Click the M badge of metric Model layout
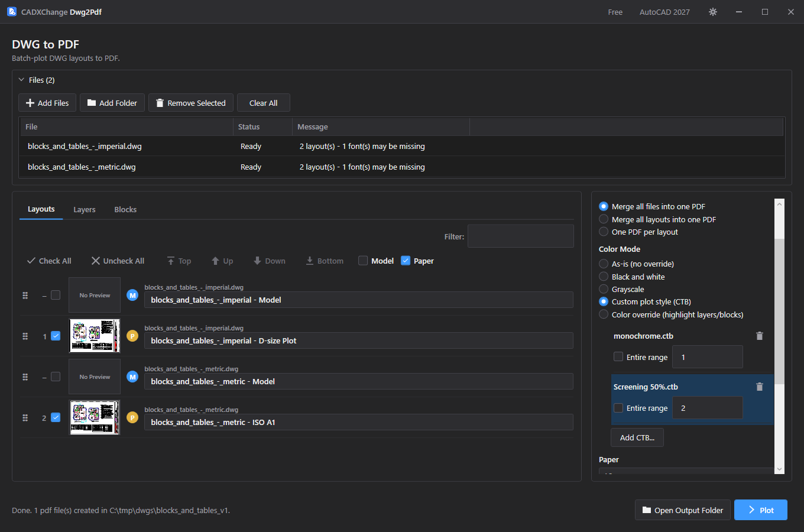804x532 pixels. pos(132,377)
